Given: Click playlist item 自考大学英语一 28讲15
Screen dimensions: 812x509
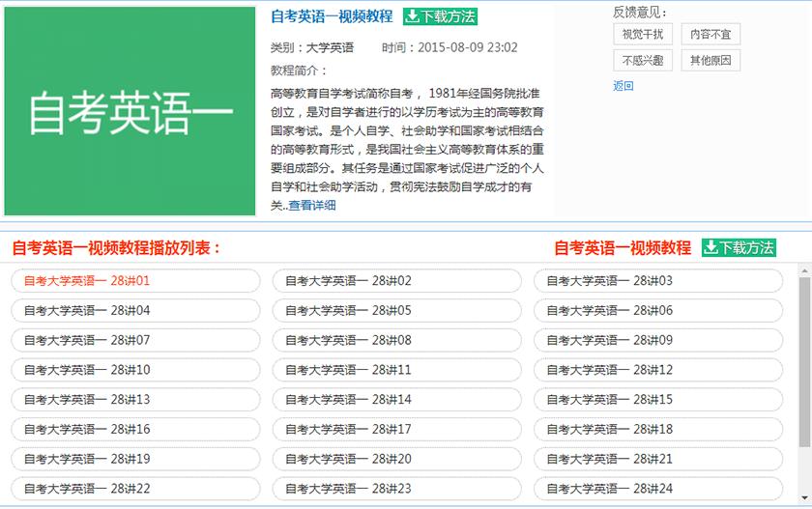Looking at the screenshot, I should pyautogui.click(x=658, y=399).
